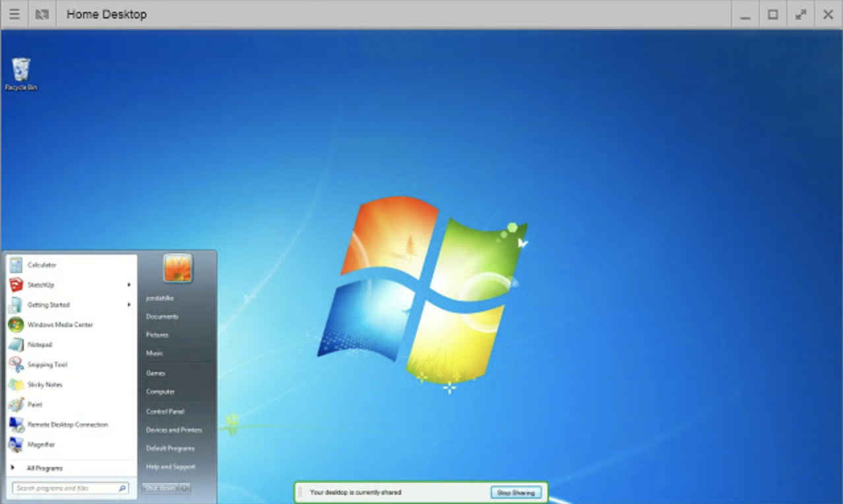The image size is (843, 504).
Task: Start the Magnifier program
Action: click(x=71, y=445)
